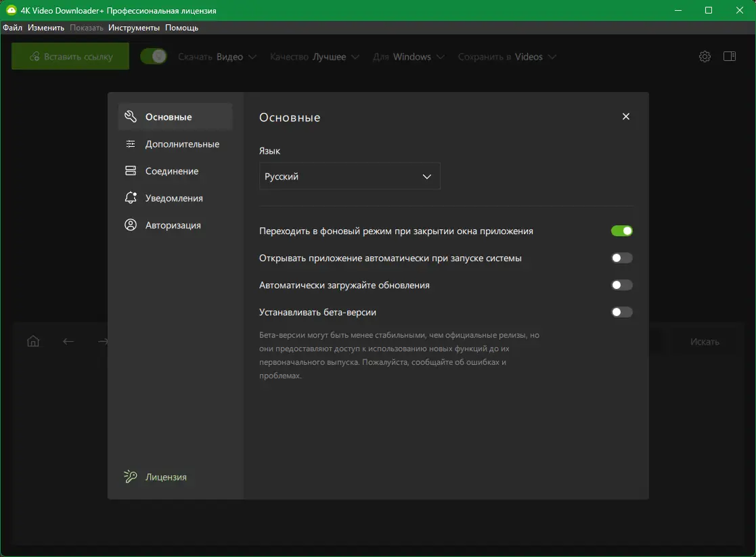Toggle the sidebar panel icon
Screen dimensions: 756x557
coord(730,57)
